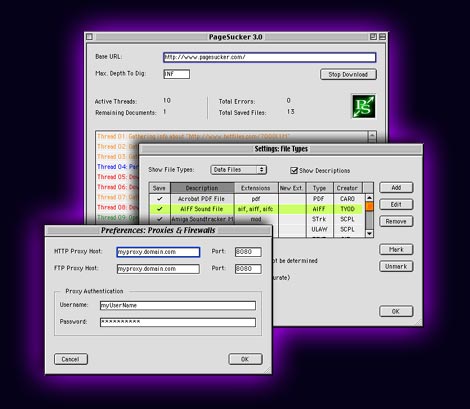This screenshot has width=470, height=409.
Task: Select the Acrobat PDF File description cell
Action: [x=202, y=199]
